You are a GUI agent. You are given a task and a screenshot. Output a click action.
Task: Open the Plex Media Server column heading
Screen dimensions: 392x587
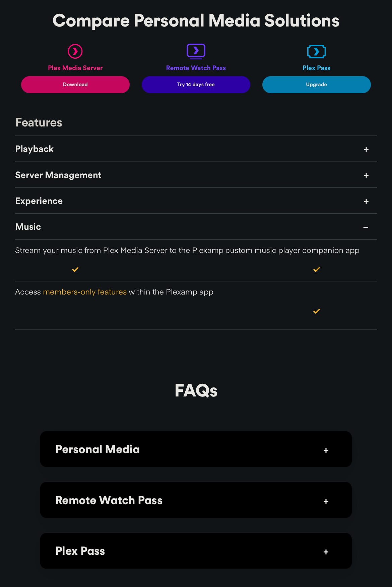(75, 68)
